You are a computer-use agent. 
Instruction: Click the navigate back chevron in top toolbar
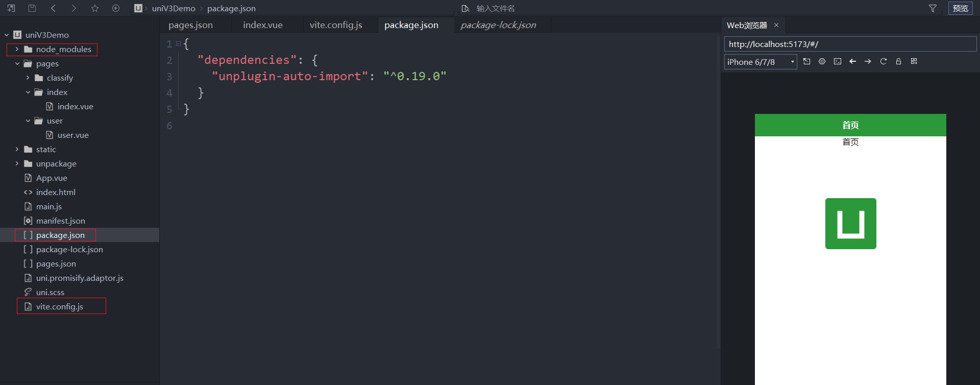(x=53, y=8)
